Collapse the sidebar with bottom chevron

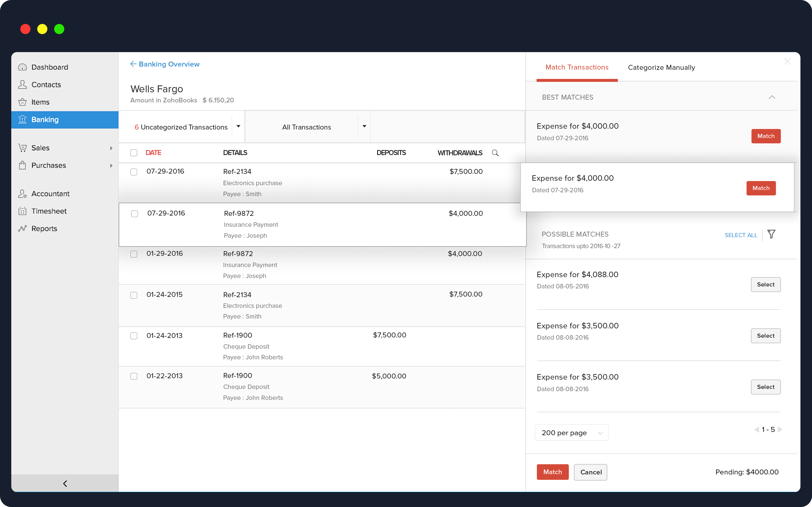(x=65, y=483)
